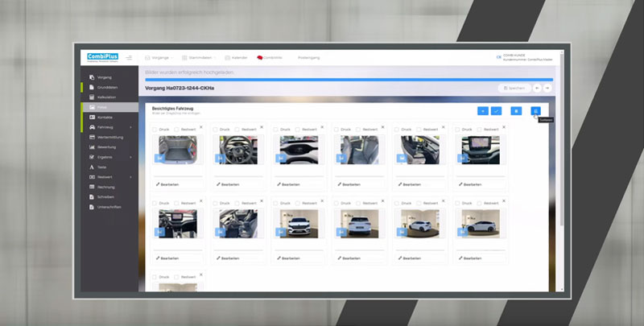
Task: Open the Vorgänge dropdown in the top navigation
Action: coord(159,57)
